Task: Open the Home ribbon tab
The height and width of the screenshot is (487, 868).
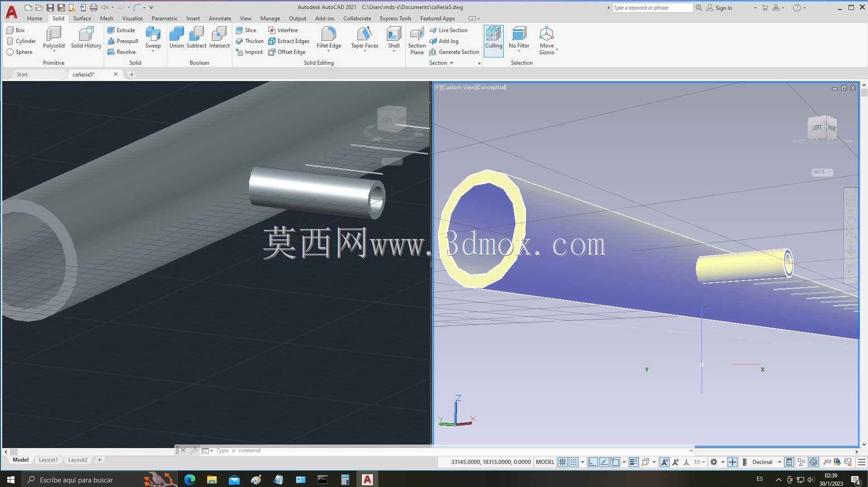Action: tap(34, 18)
